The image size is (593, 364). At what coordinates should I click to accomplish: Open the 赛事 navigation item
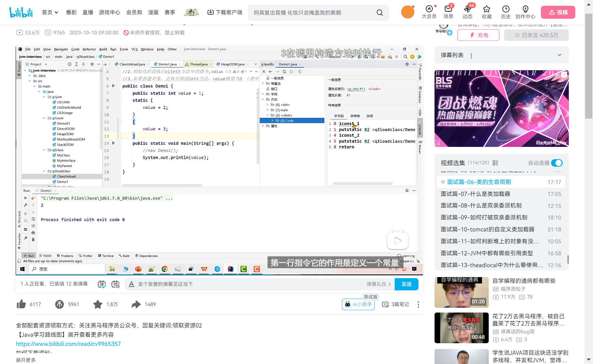tap(170, 12)
